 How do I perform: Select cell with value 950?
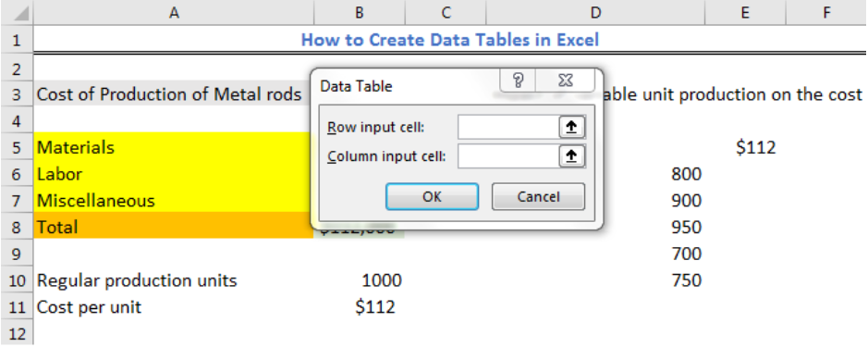[595, 228]
